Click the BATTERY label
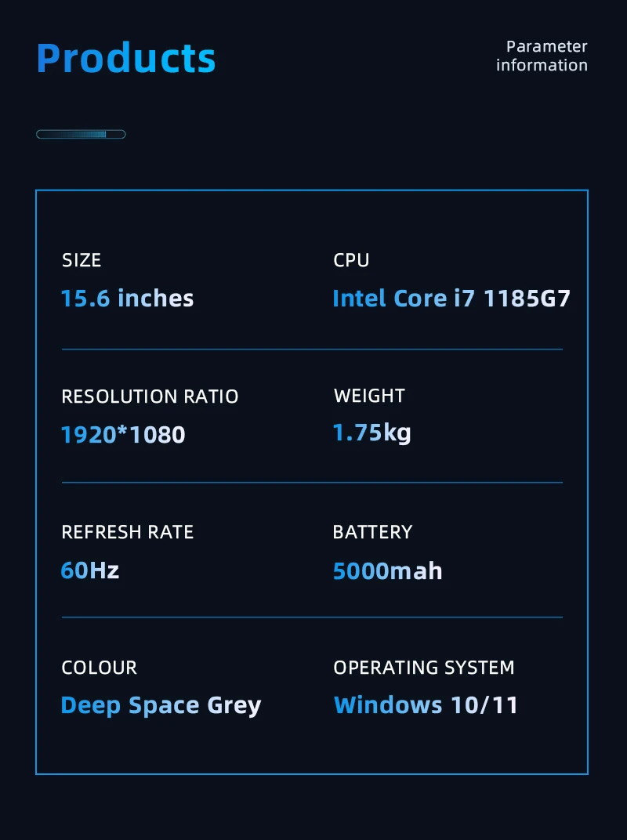This screenshot has height=840, width=627. coord(372,532)
